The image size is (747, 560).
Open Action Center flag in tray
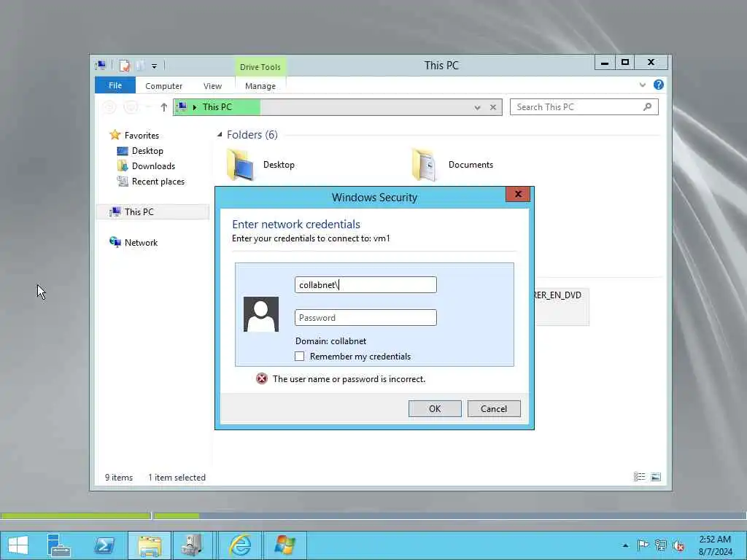click(643, 545)
